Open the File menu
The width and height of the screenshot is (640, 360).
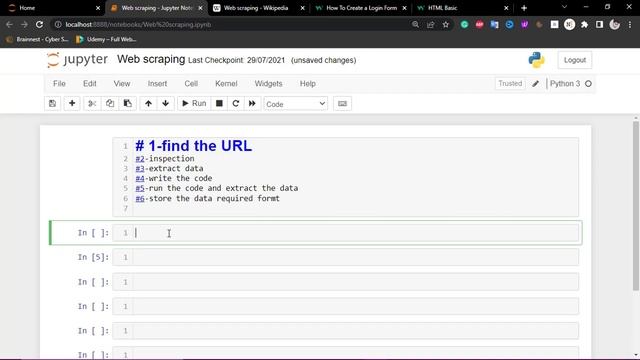pyautogui.click(x=59, y=84)
